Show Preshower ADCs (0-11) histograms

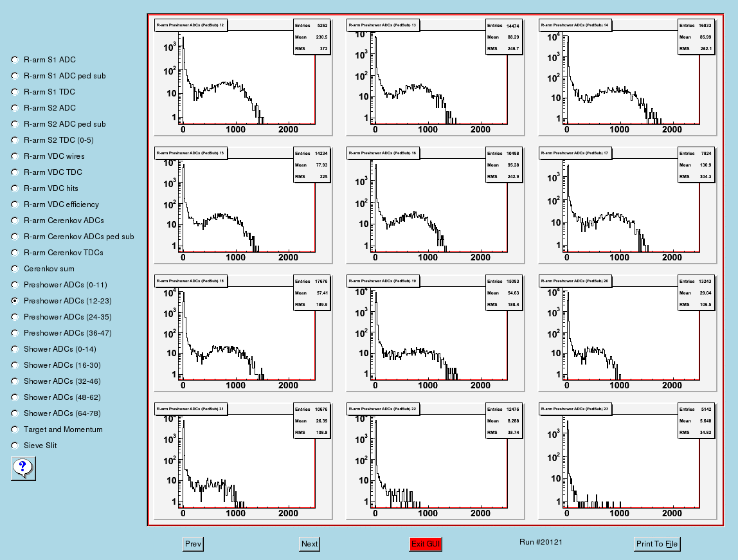[15, 285]
